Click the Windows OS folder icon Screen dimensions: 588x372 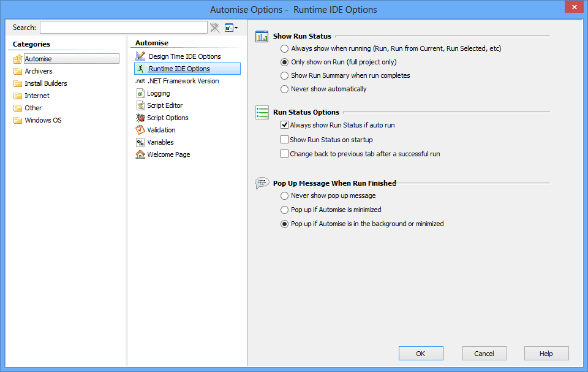tap(18, 120)
